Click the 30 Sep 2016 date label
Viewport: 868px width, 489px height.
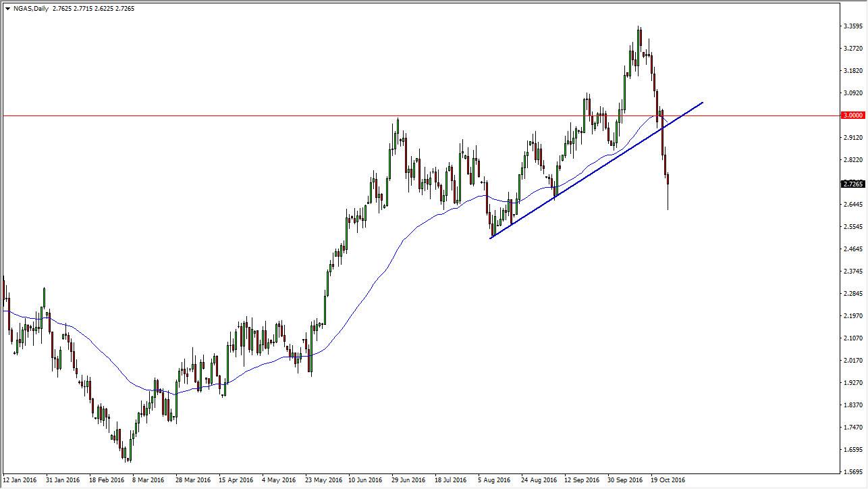tap(625, 481)
